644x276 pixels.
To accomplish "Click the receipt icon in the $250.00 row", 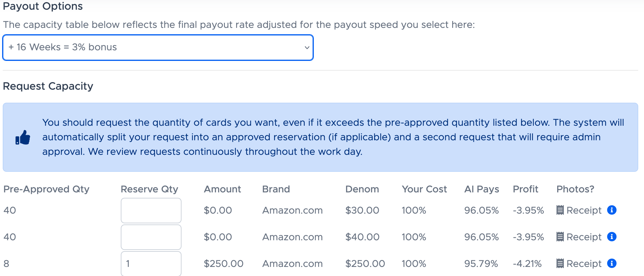I will (x=560, y=263).
